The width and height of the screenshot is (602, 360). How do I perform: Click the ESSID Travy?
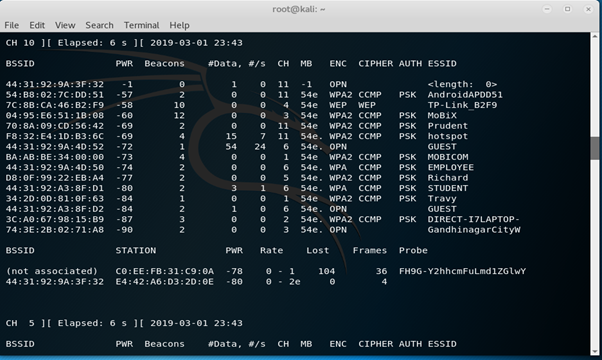pyautogui.click(x=442, y=198)
